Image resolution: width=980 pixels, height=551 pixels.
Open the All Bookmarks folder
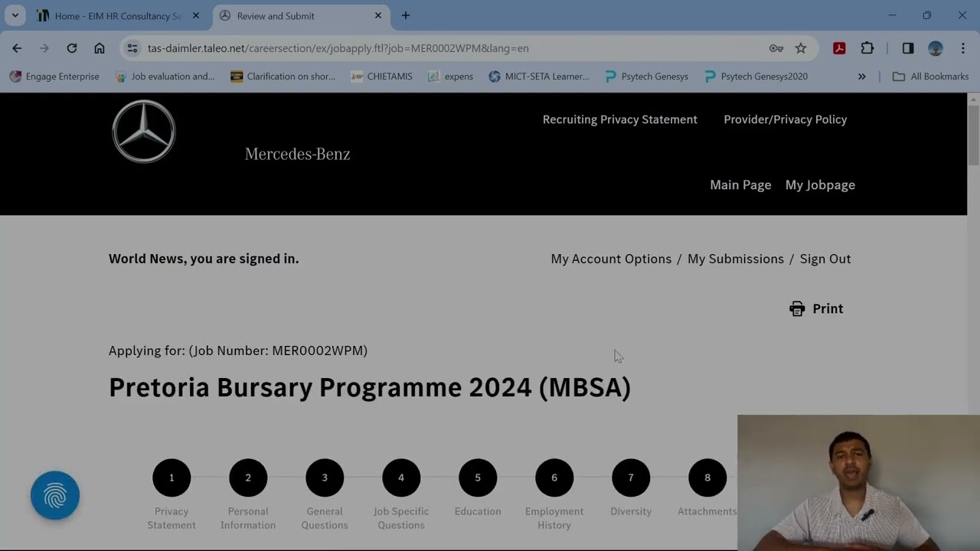click(931, 77)
